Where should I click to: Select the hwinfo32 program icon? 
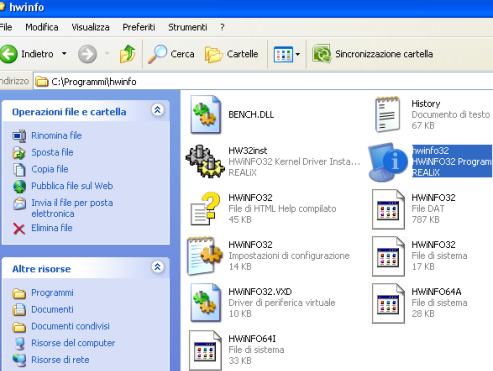coord(388,162)
